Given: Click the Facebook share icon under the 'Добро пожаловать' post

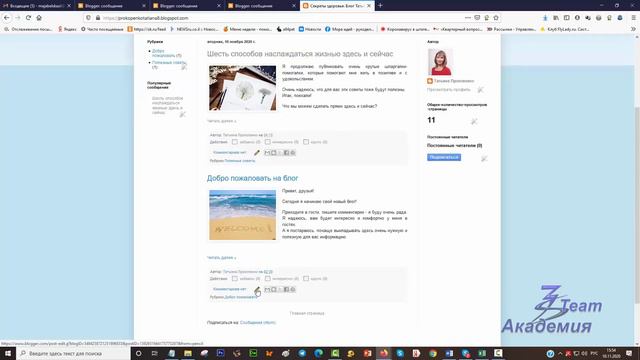Looking at the screenshot, I should coord(286,289).
